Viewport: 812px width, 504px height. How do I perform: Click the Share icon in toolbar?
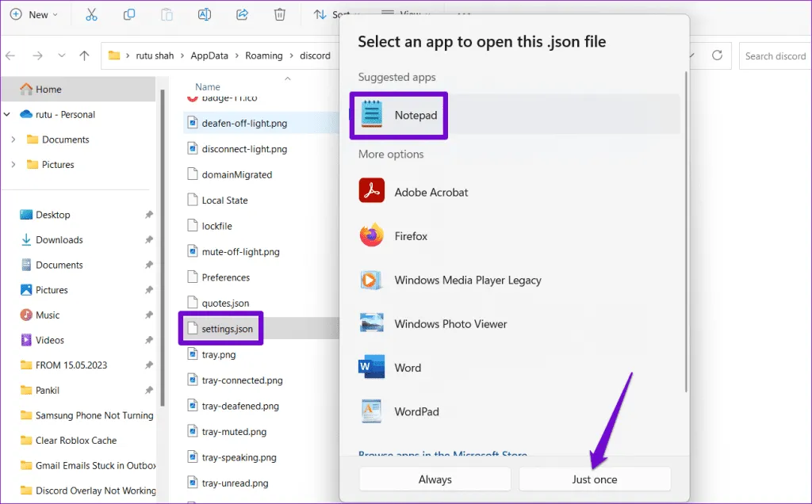click(x=242, y=14)
